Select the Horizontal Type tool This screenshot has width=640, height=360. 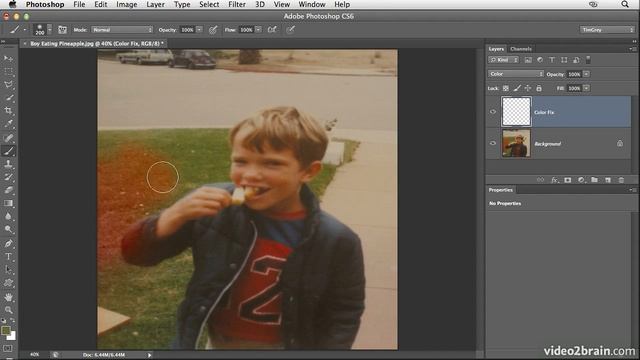click(8, 257)
